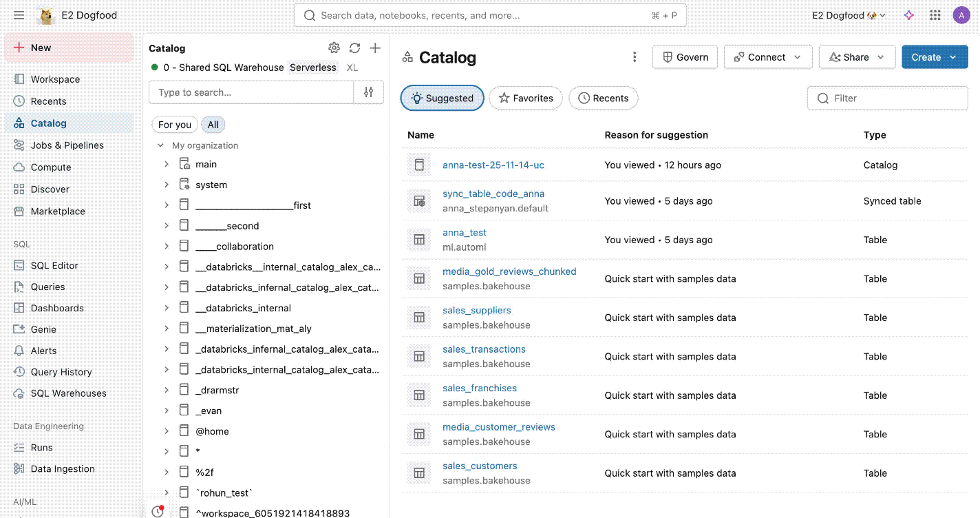980x518 pixels.
Task: Open the kebab menu next to Catalog heading
Action: point(634,57)
